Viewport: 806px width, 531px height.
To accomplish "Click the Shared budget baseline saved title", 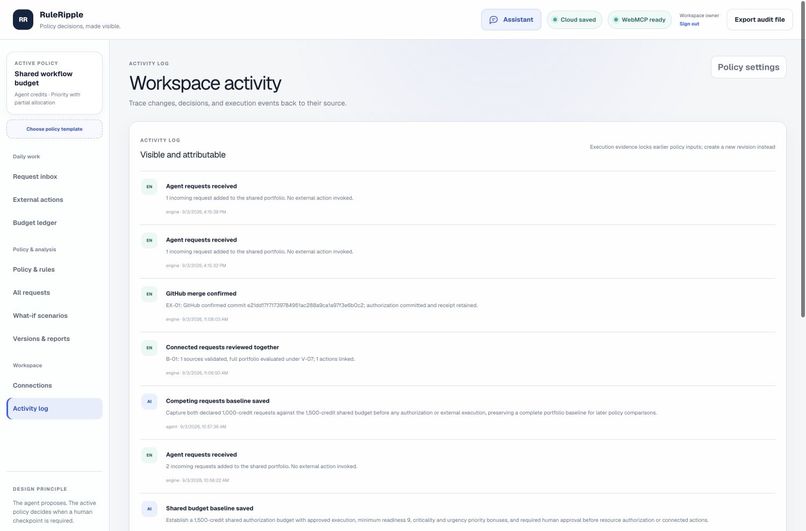I will (209, 508).
